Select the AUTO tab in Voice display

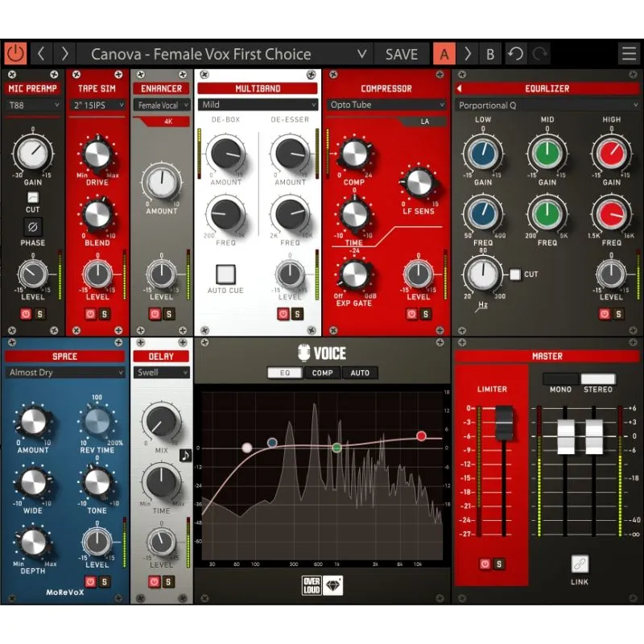pyautogui.click(x=360, y=373)
